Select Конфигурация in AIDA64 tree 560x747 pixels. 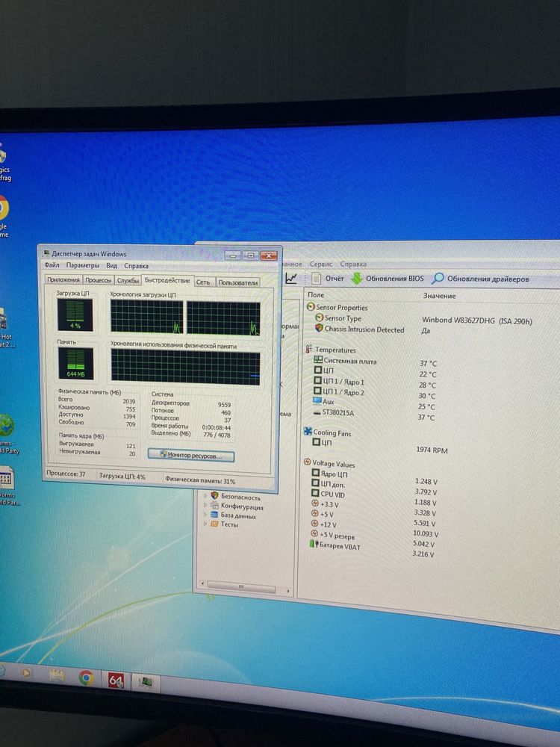click(x=242, y=506)
